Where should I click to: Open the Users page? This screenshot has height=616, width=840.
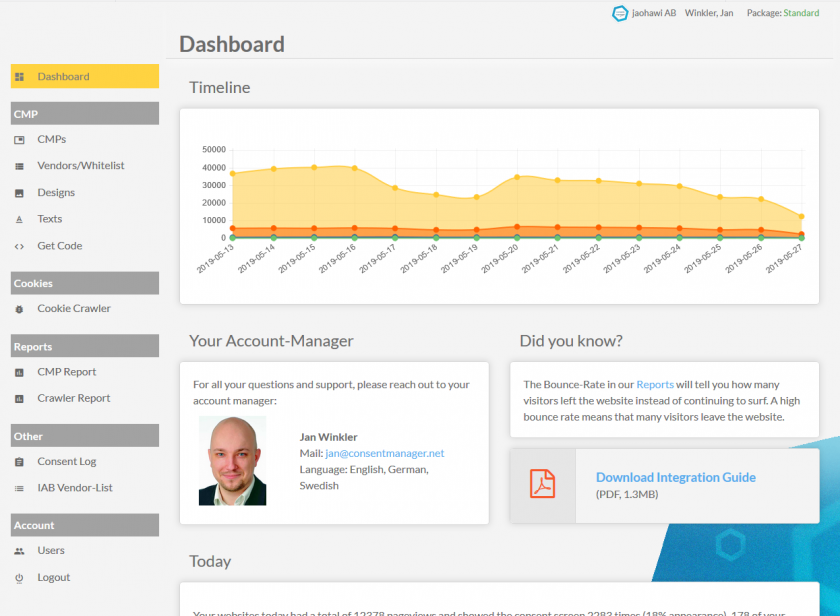click(50, 550)
